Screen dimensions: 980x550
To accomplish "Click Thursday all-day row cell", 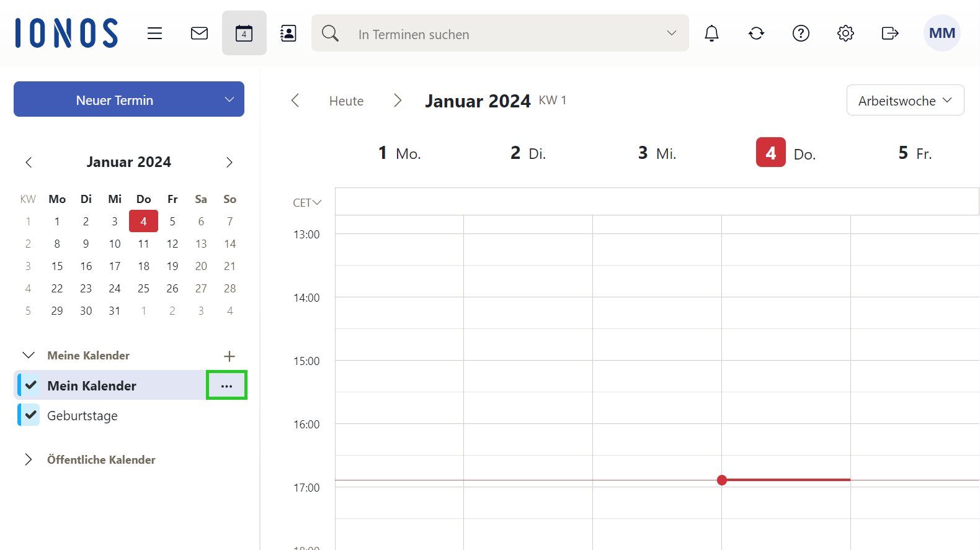I will tap(786, 202).
